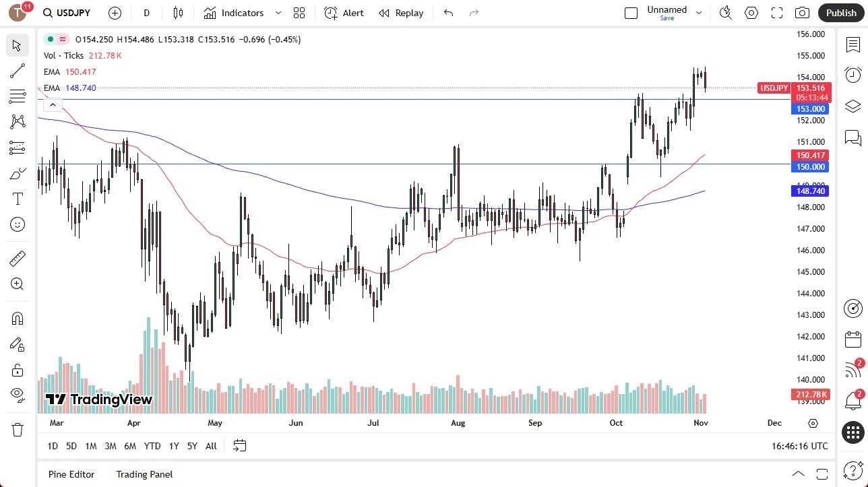Switch to the Pine Editor tab
The width and height of the screenshot is (868, 487).
(71, 474)
